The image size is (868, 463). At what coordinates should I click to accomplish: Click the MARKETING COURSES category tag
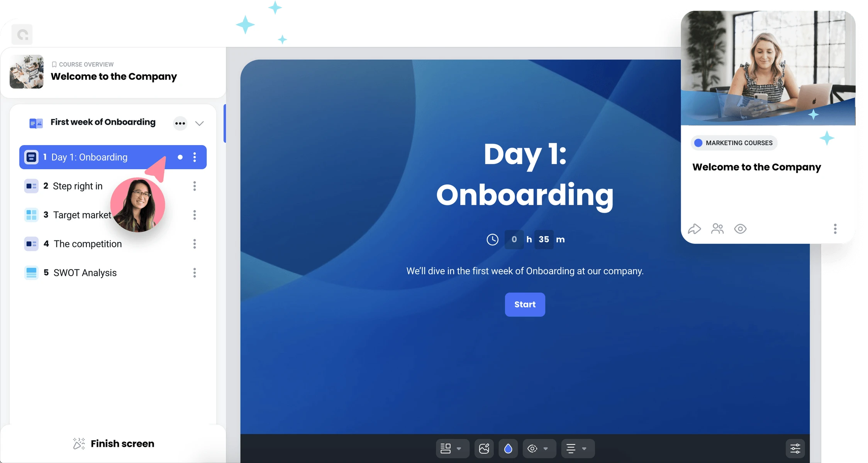coord(734,143)
